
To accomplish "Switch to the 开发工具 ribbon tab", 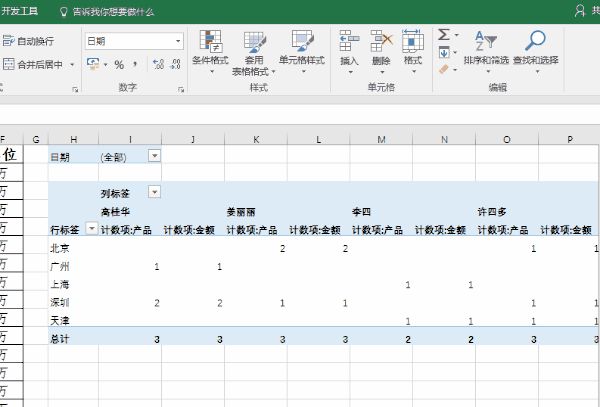I will 21,11.
